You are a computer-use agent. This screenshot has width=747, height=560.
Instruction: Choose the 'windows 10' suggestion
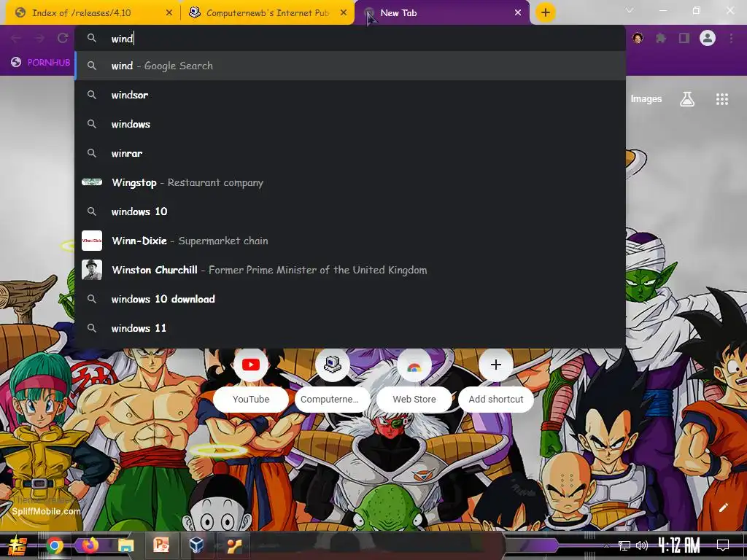(350, 211)
